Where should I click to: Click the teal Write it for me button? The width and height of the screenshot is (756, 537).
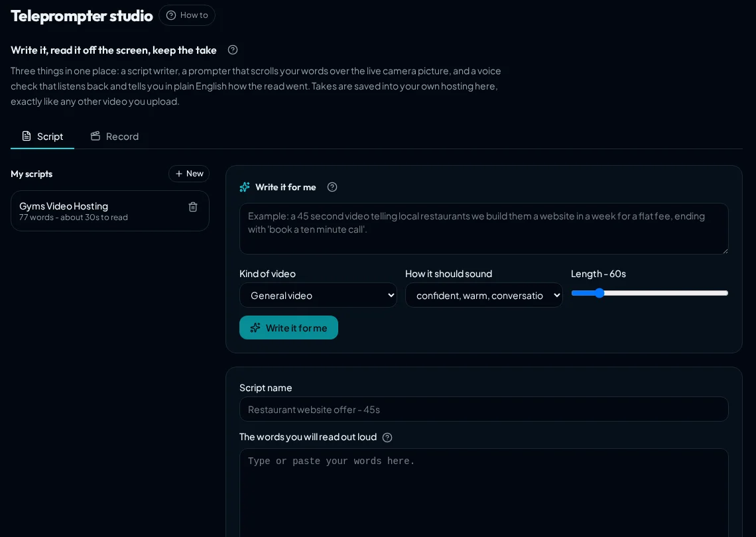coord(288,328)
